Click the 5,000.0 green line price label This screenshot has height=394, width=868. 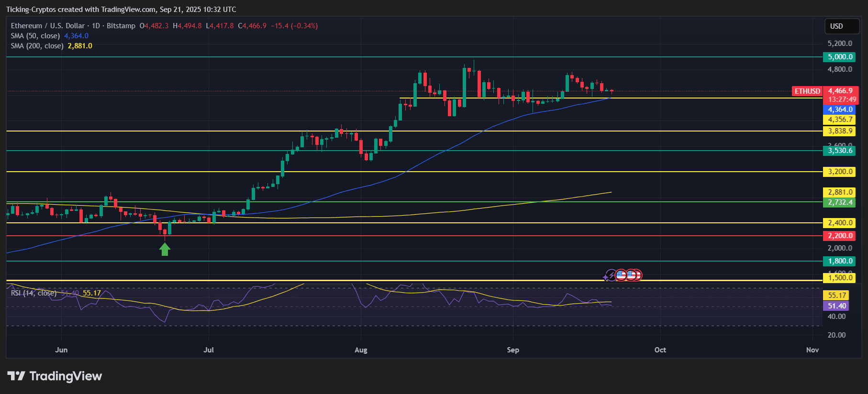[840, 57]
